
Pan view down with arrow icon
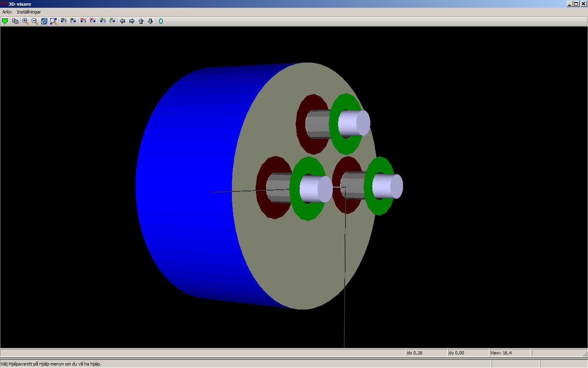(151, 21)
